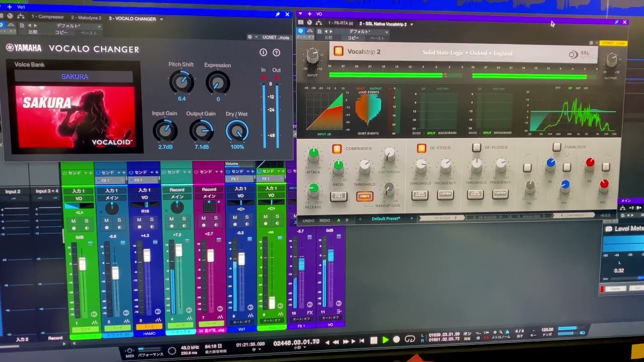644x362 pixels.
Task: Open insert list arrow after VOCALO CHANGER tab
Action: pos(161,19)
